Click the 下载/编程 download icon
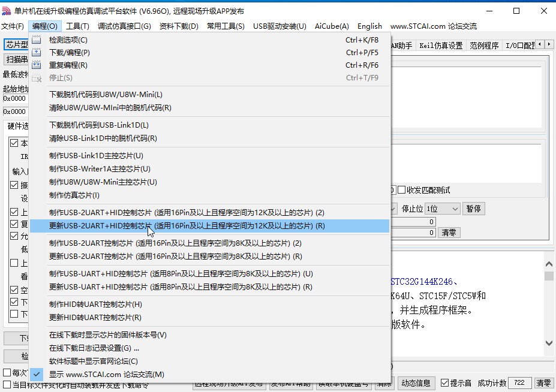556x392 pixels. tap(38, 53)
